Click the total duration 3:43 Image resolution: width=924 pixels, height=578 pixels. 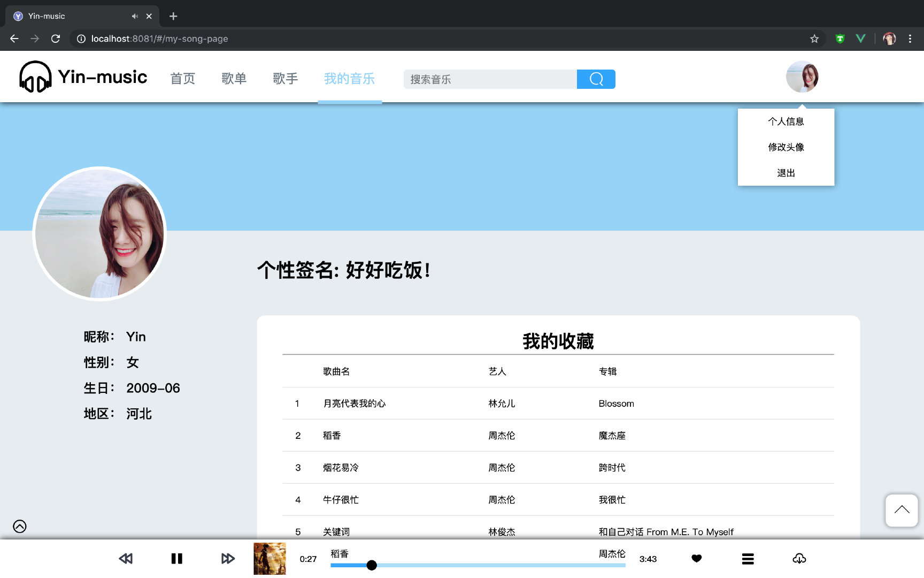(648, 559)
